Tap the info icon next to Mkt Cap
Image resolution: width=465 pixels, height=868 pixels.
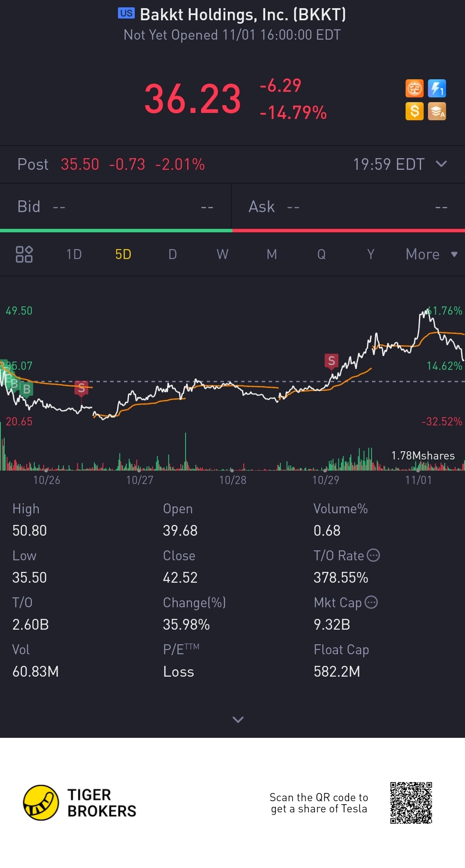371,602
